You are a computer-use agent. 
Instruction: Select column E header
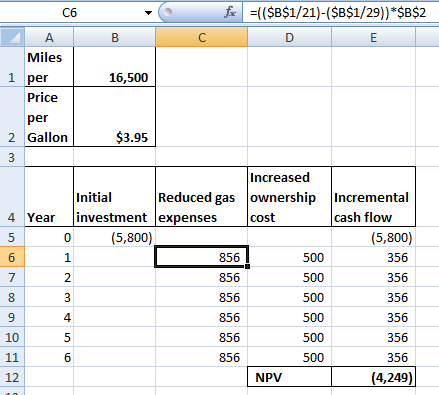click(x=373, y=37)
